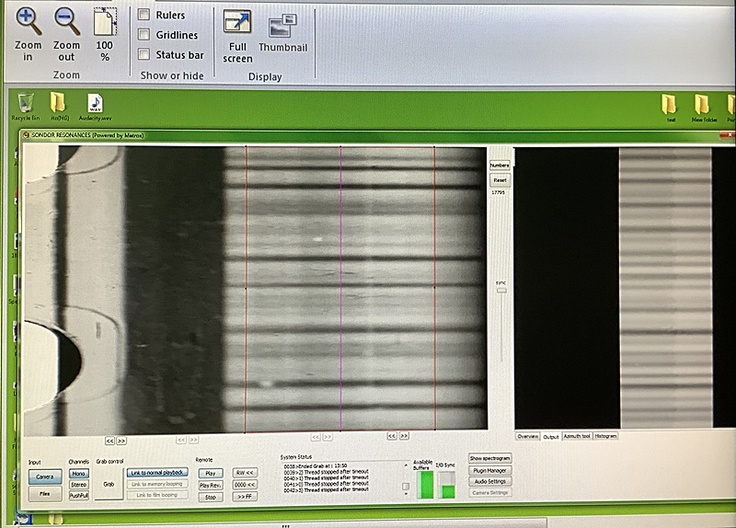This screenshot has width=736, height=528.
Task: Open the Azimuth tool tab
Action: (577, 436)
